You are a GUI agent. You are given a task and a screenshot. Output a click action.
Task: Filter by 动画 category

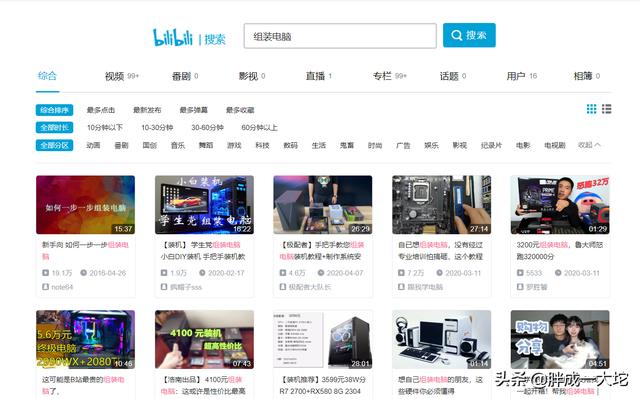(x=93, y=145)
